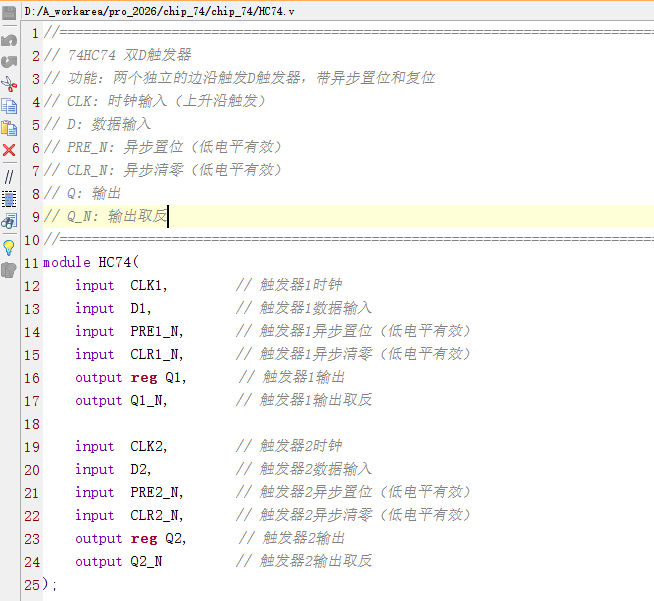Click the CLR1_N port name
The image size is (654, 601).
pos(156,354)
